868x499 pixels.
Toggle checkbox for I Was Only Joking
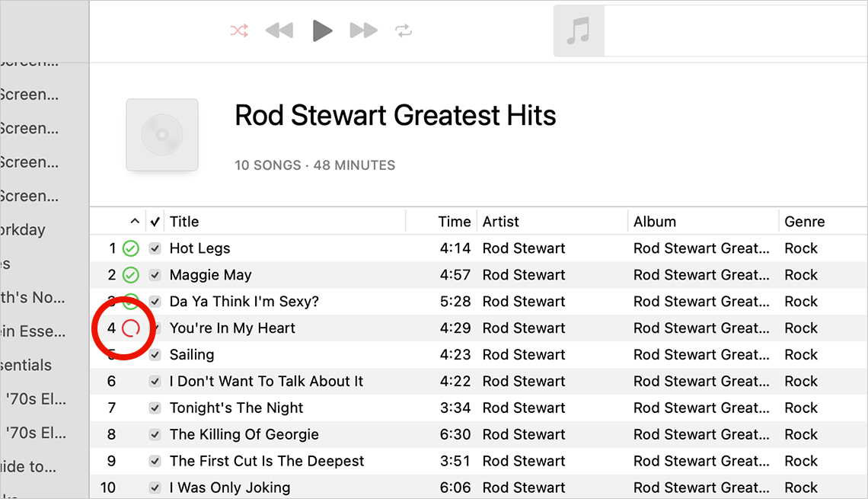click(x=155, y=488)
